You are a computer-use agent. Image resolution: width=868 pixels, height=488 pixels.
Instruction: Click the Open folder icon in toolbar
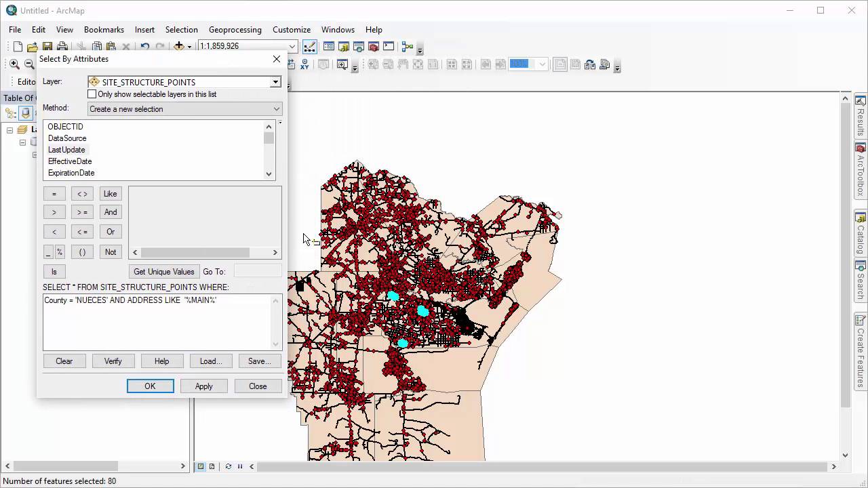pyautogui.click(x=33, y=47)
